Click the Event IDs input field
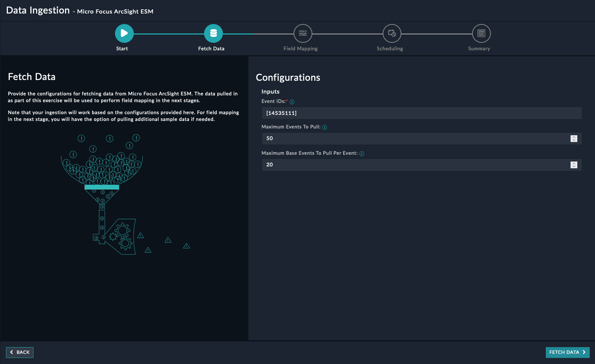Viewport: 595px width, 364px height. (x=421, y=113)
